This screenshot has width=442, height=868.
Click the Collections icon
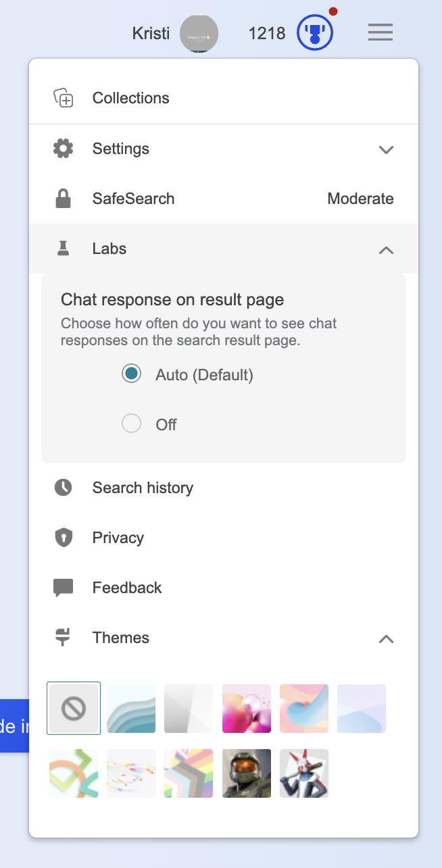[x=64, y=98]
